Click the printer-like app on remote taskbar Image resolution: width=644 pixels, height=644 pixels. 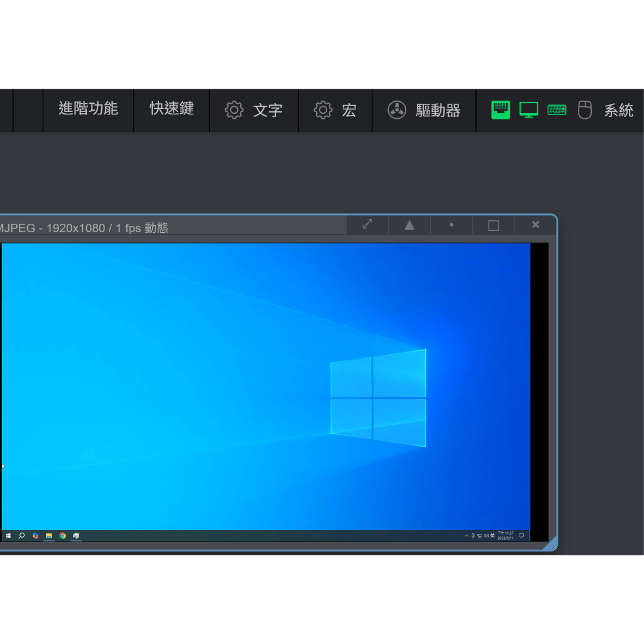tap(76, 536)
